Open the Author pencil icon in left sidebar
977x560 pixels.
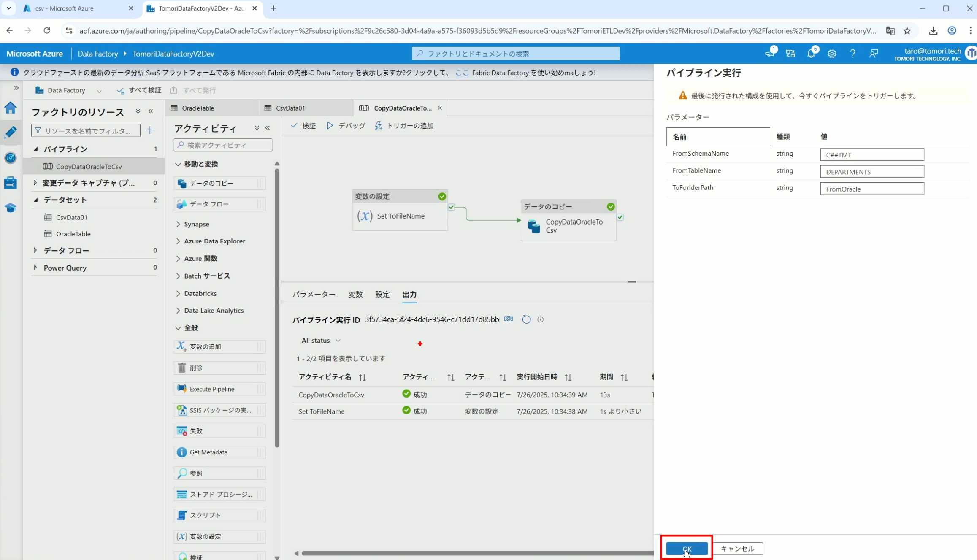11,133
